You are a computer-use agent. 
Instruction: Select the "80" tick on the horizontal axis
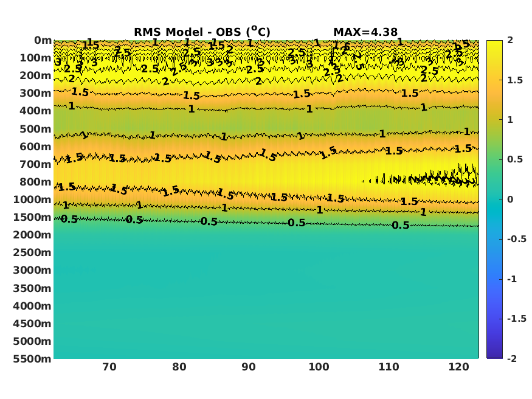click(x=179, y=367)
